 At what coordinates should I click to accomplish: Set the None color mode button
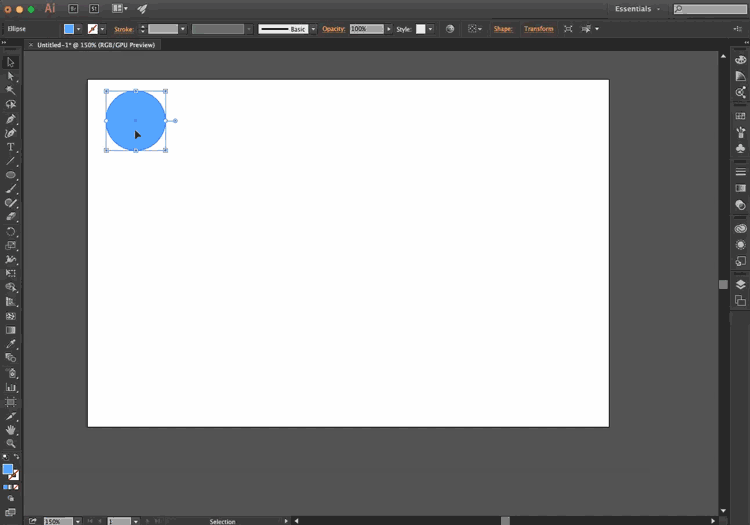point(16,487)
